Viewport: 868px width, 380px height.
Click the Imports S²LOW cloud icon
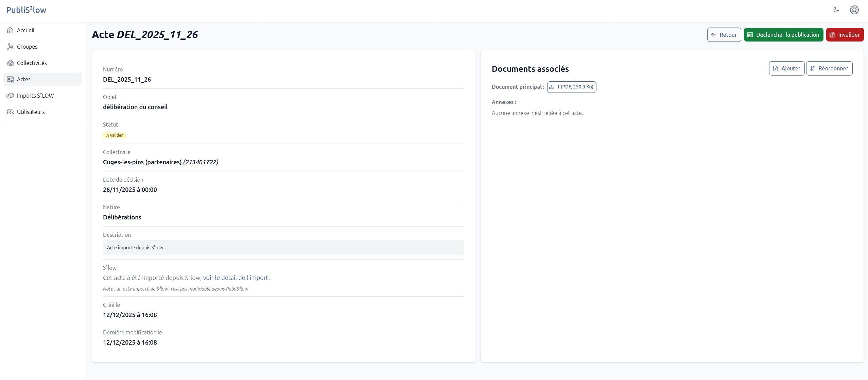tap(10, 96)
